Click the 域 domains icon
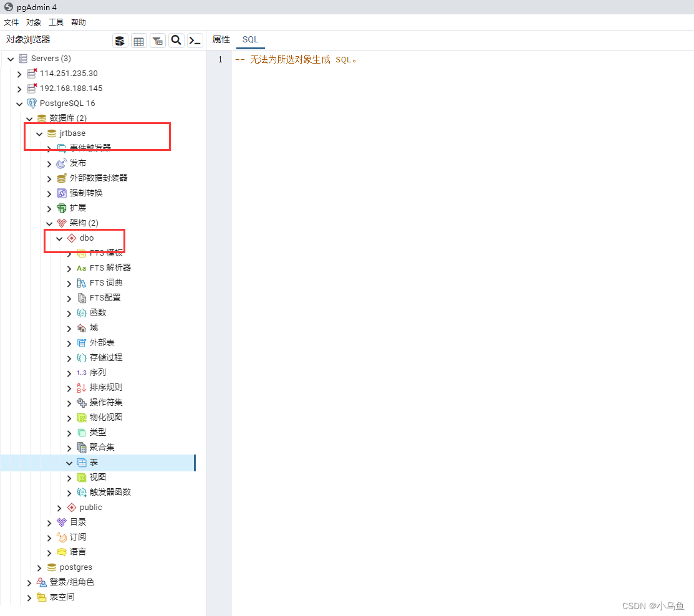 [82, 328]
